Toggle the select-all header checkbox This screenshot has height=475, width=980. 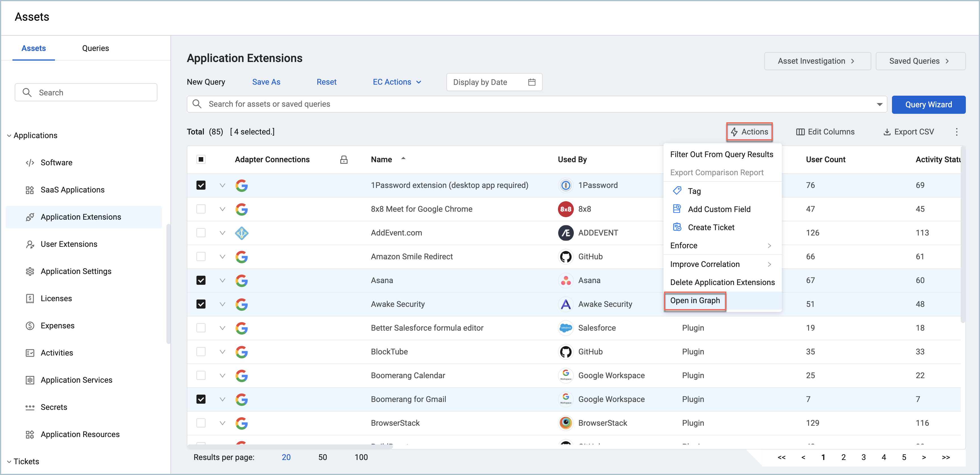[x=201, y=159]
